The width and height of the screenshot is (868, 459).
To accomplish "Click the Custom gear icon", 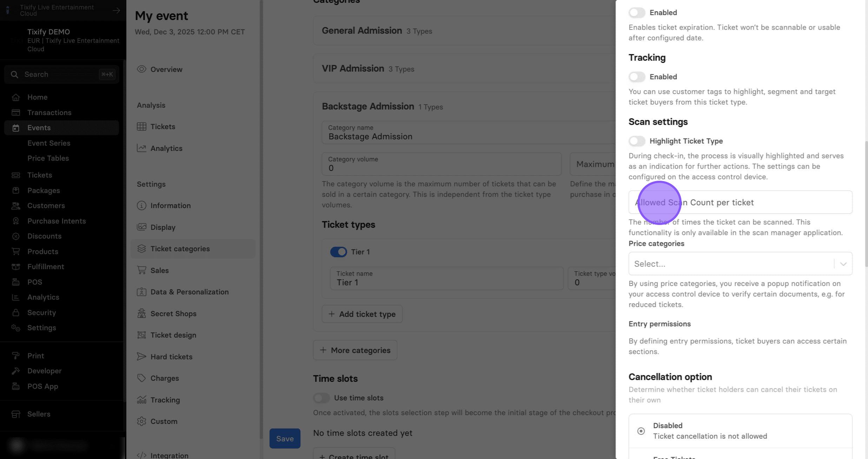I will [x=141, y=421].
